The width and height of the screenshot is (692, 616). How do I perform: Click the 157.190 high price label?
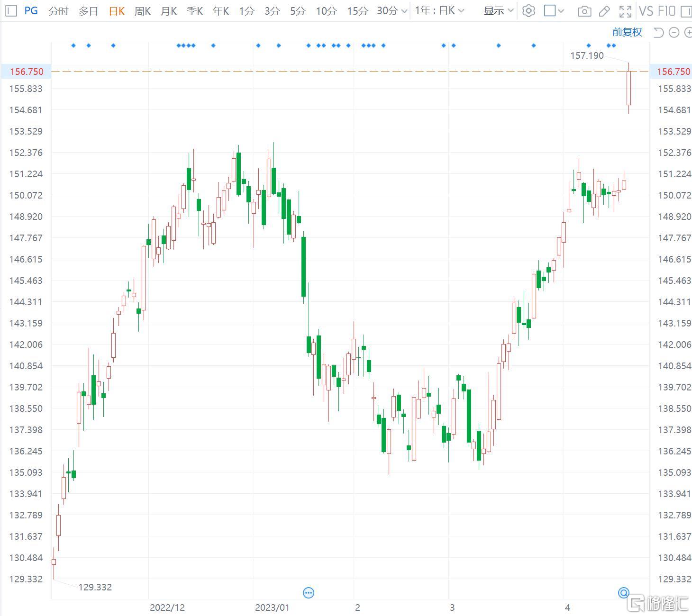click(x=587, y=55)
